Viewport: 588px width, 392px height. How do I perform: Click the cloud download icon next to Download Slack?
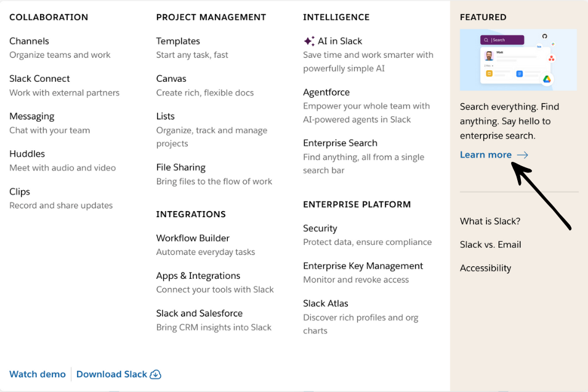point(155,374)
